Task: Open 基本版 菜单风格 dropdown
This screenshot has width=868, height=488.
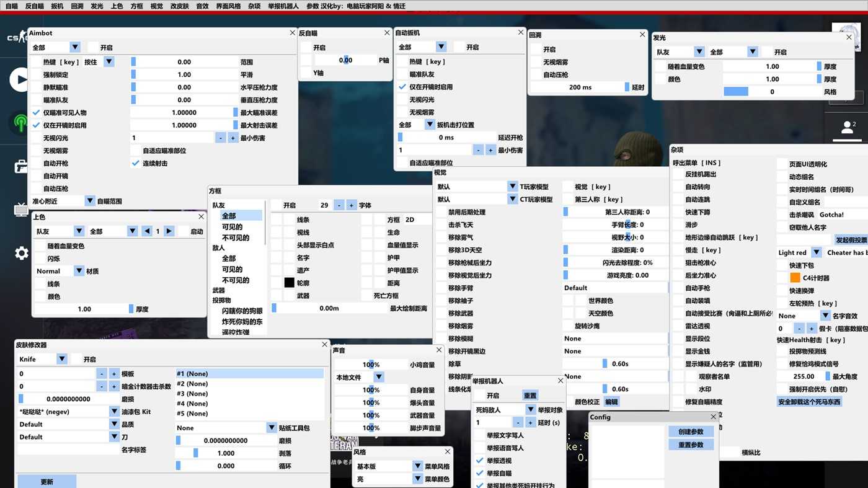Action: point(389,466)
